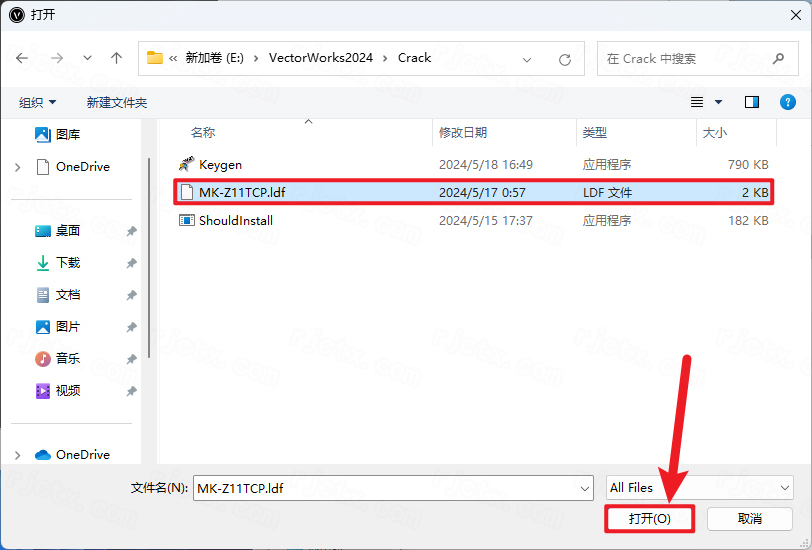Image resolution: width=812 pixels, height=550 pixels.
Task: Open the Downloads (下载) quick access folder
Action: (68, 262)
